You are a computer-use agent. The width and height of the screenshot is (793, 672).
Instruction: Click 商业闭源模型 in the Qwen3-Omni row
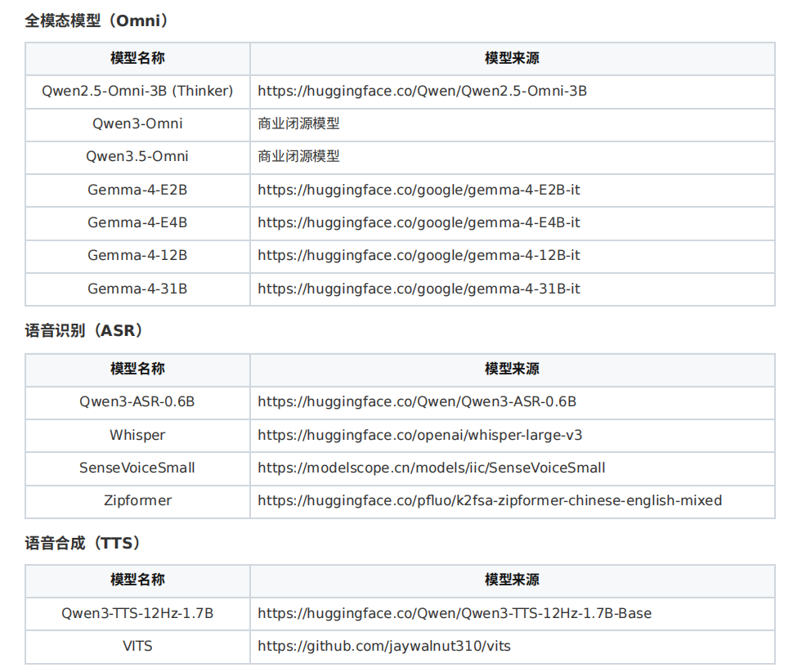point(298,124)
